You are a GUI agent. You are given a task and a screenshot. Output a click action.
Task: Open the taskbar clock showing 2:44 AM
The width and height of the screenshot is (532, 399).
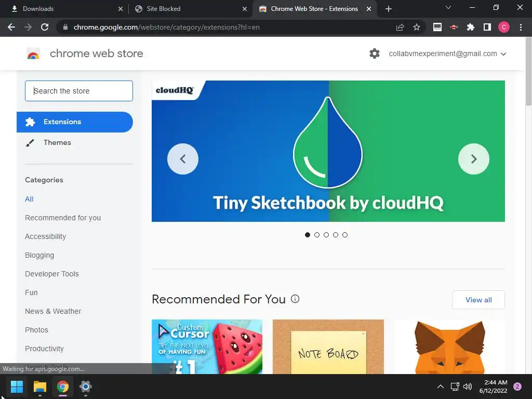pos(494,387)
